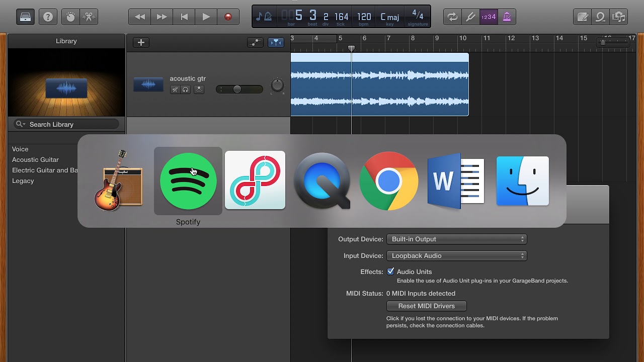Switch LCD display mode note/metronome icon

(x=264, y=17)
